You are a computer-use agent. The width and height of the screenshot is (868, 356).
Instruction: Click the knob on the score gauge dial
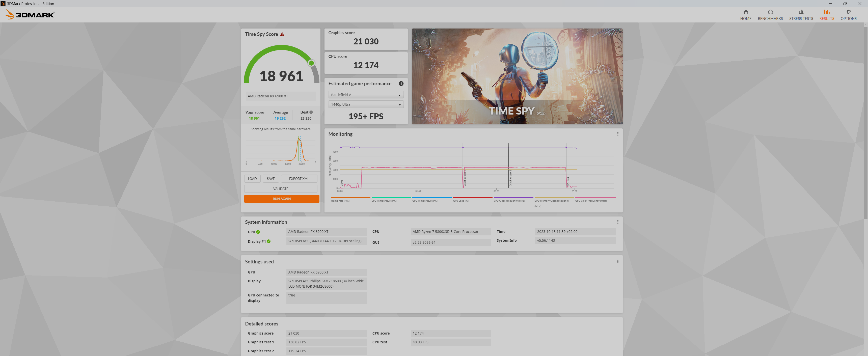coord(311,63)
